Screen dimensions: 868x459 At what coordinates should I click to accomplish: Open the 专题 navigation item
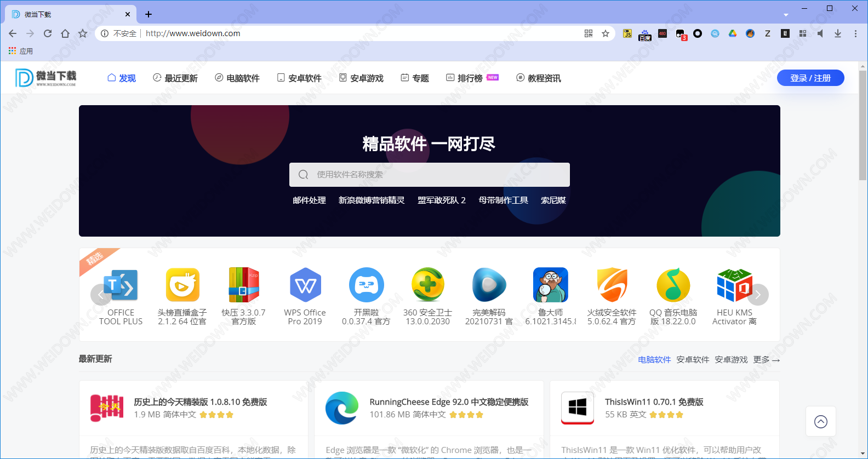pos(414,78)
